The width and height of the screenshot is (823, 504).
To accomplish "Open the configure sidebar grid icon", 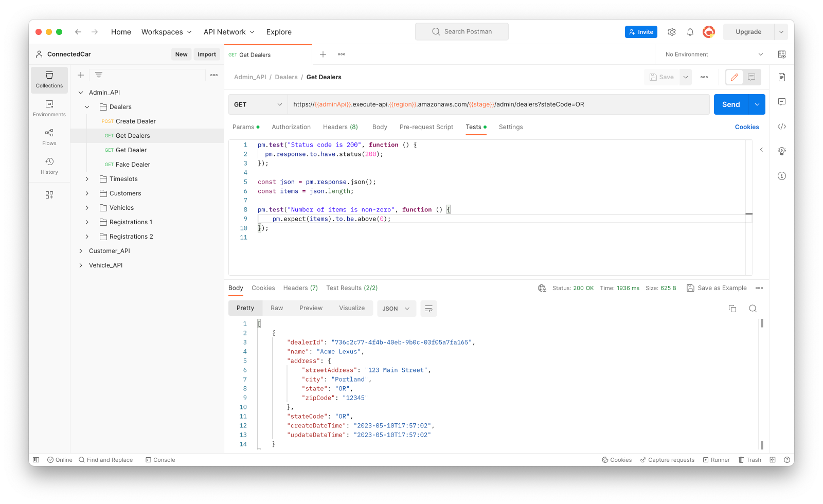I will (49, 195).
